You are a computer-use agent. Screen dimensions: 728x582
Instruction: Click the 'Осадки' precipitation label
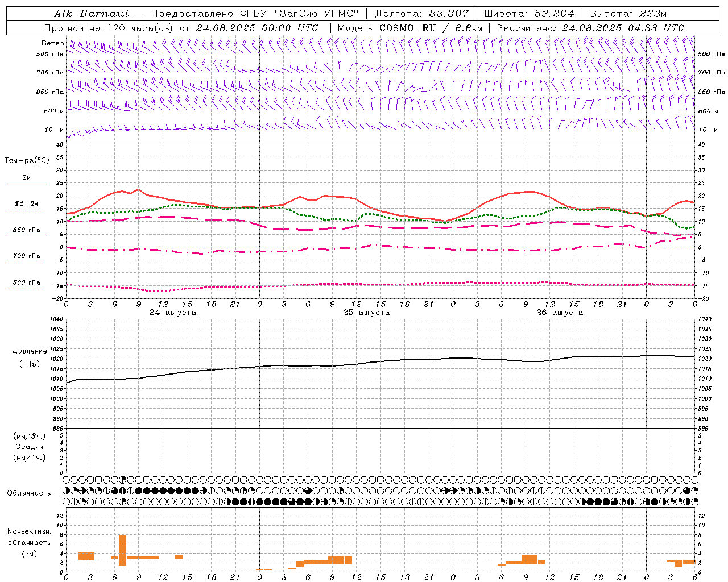pyautogui.click(x=30, y=447)
